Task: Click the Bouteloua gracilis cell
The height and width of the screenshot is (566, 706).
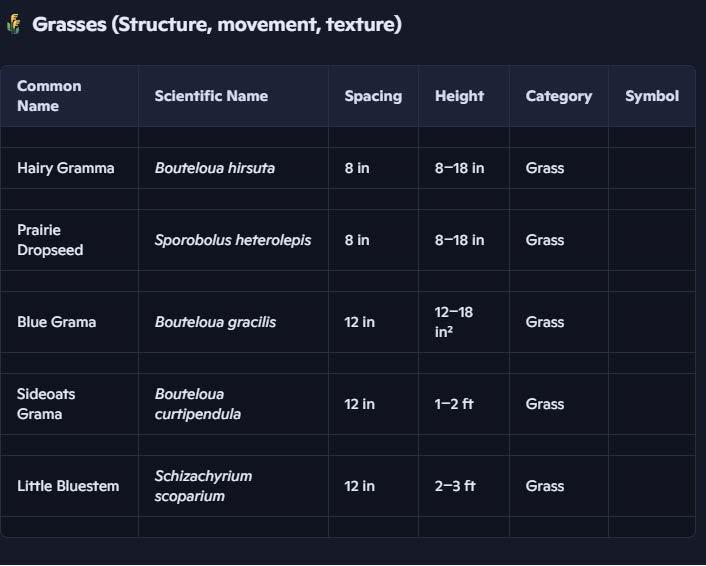Action: 215,322
